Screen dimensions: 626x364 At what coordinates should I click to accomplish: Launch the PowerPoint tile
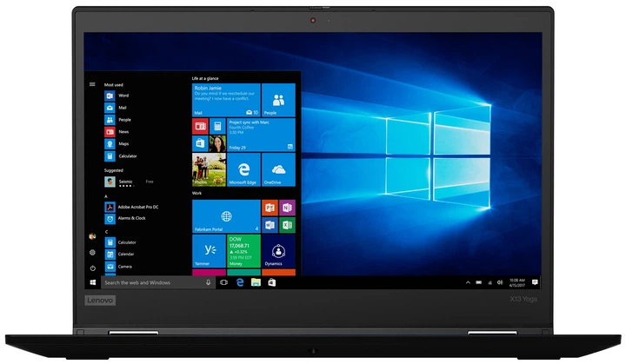(270, 208)
